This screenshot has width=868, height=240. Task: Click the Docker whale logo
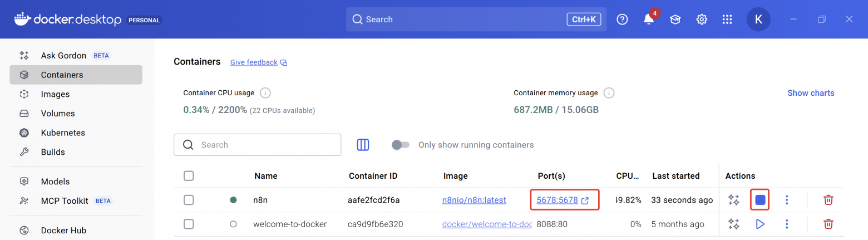coord(22,19)
